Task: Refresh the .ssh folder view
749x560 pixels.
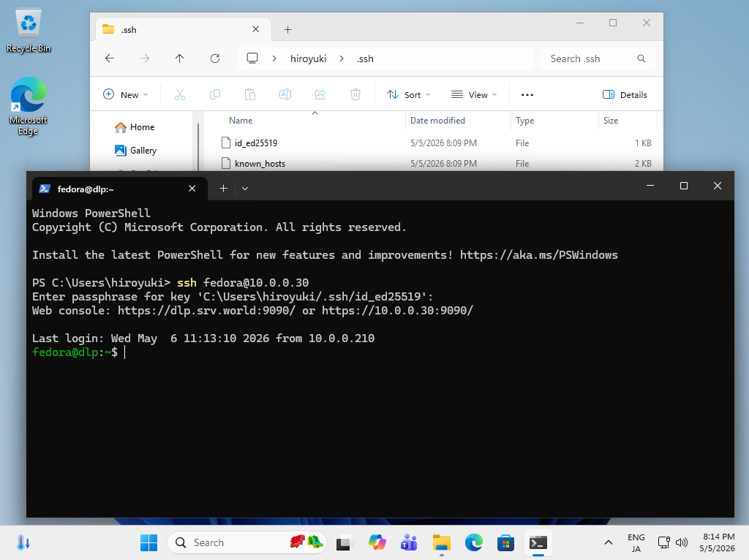Action: [215, 58]
